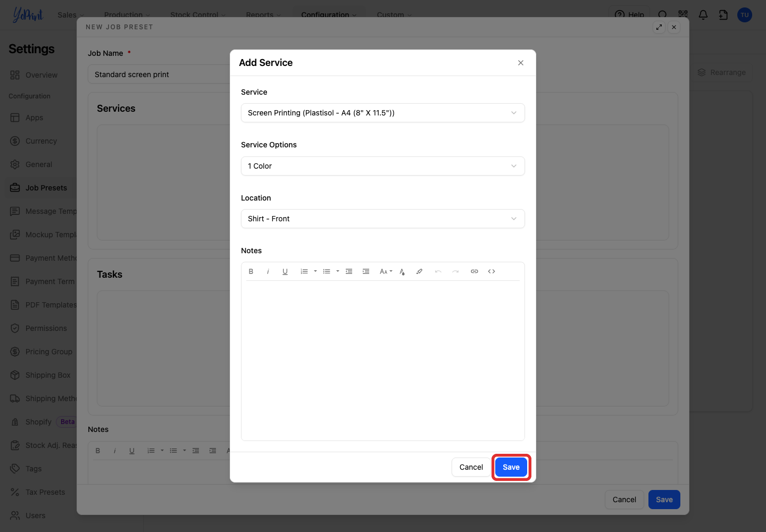The image size is (766, 532).
Task: Open the TU user avatar menu
Action: point(745,15)
